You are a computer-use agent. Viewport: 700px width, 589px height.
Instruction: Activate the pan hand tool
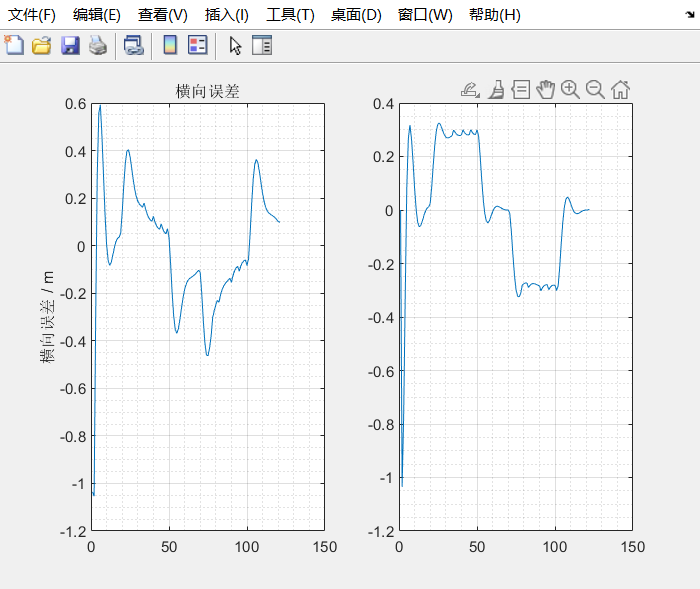545,90
